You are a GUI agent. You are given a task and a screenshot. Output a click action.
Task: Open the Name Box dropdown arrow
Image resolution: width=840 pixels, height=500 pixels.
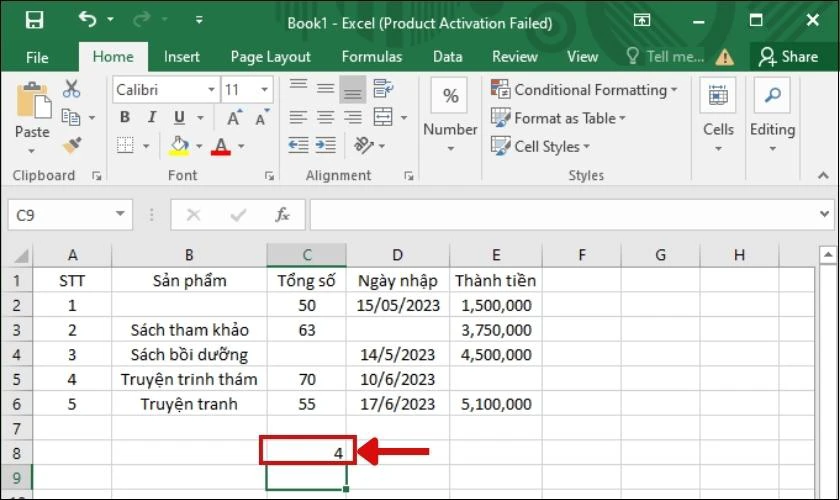click(121, 214)
